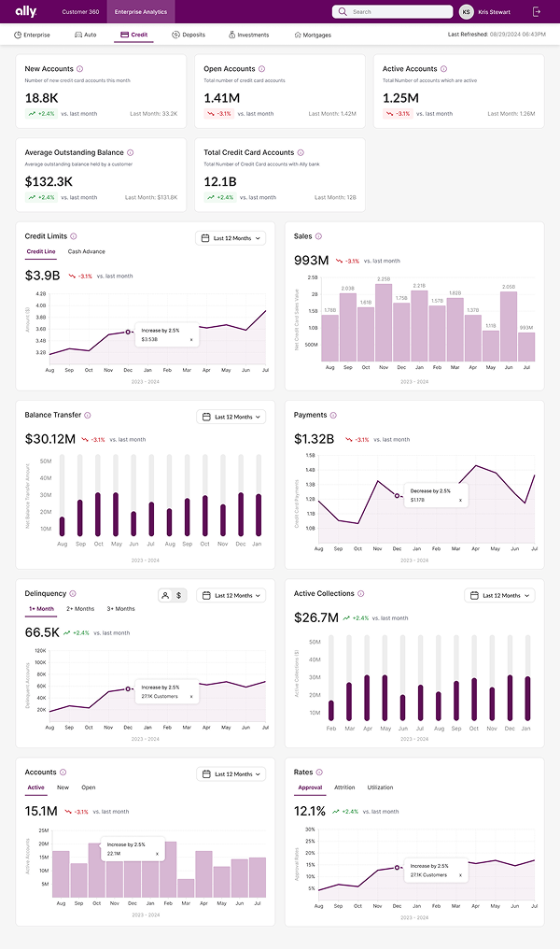
Task: Go to the Mortgages sub-tab
Action: click(313, 35)
